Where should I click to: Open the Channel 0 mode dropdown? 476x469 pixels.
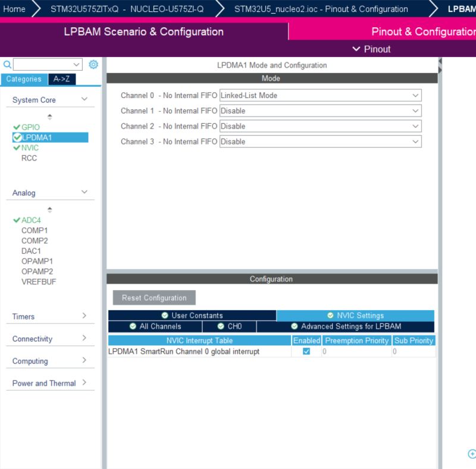[x=320, y=95]
